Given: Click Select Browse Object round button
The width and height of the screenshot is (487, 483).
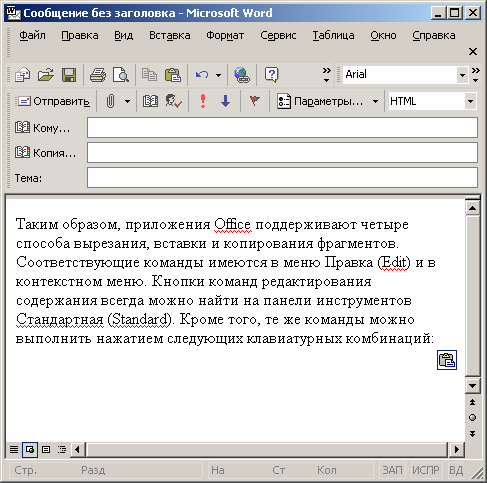Looking at the screenshot, I should [473, 418].
